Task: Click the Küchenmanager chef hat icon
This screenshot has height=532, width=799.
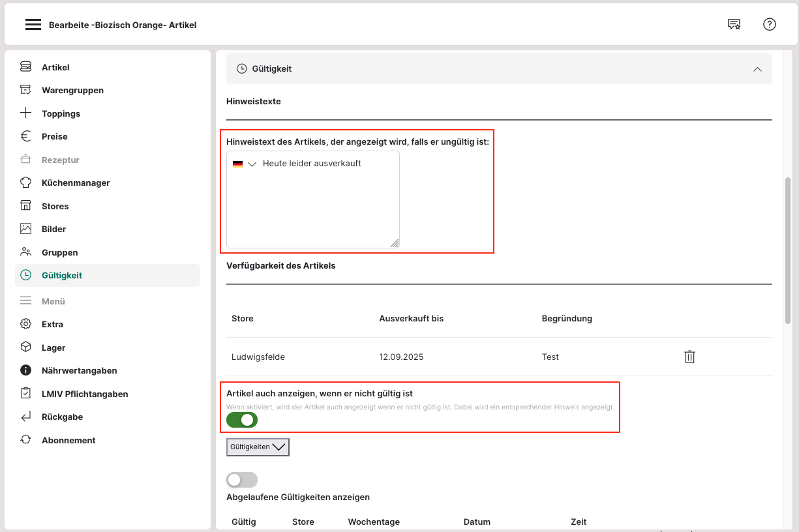Action: pos(26,183)
